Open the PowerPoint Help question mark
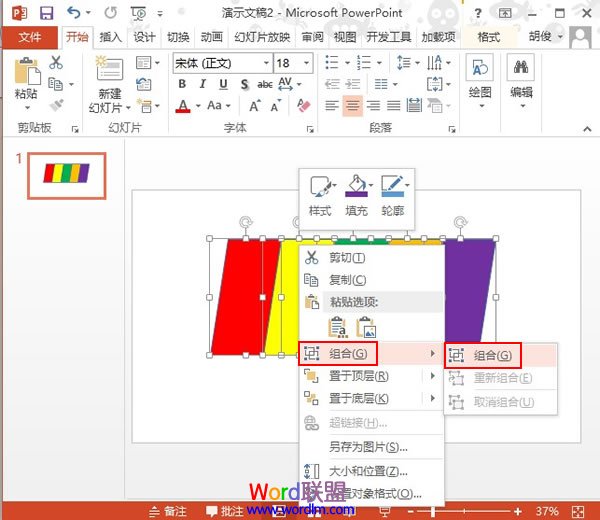Viewport: 600px width, 520px height. point(478,13)
